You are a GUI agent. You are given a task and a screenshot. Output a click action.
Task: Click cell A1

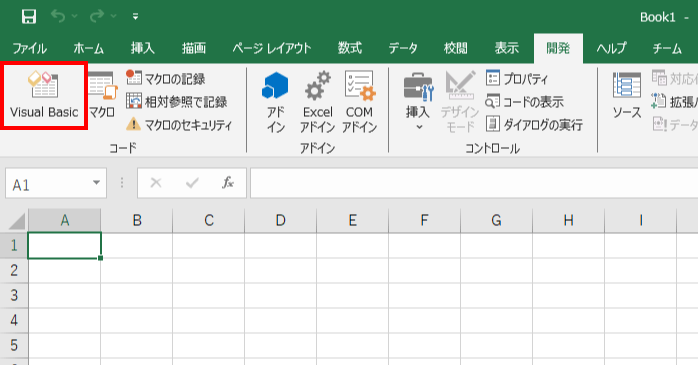click(x=65, y=245)
